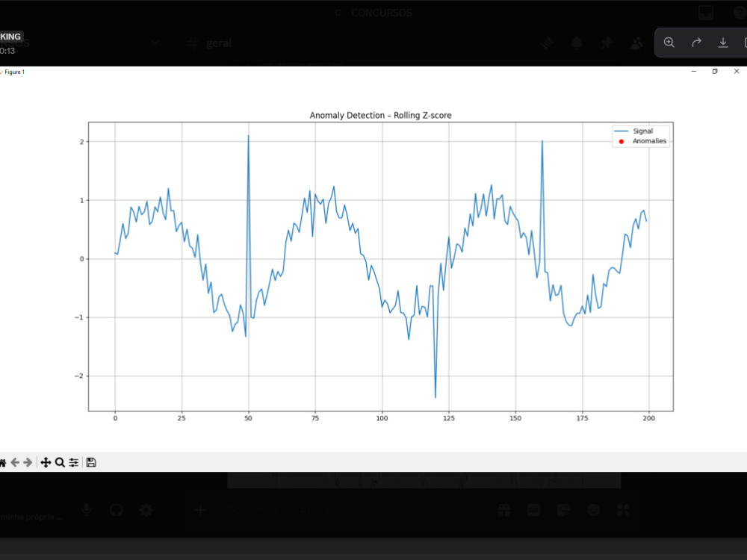Save the figure using the floppy disk icon
Screen dimensions: 747x560
[90, 462]
